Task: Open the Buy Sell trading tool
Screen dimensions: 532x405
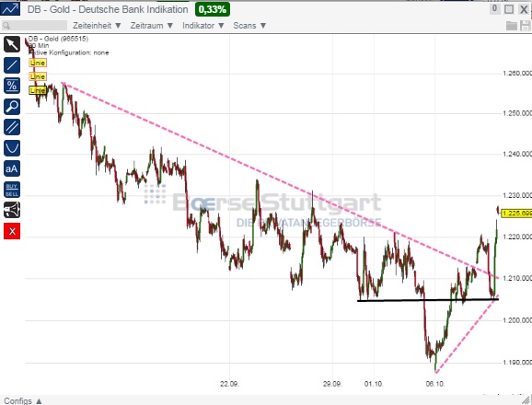Action: [12, 190]
